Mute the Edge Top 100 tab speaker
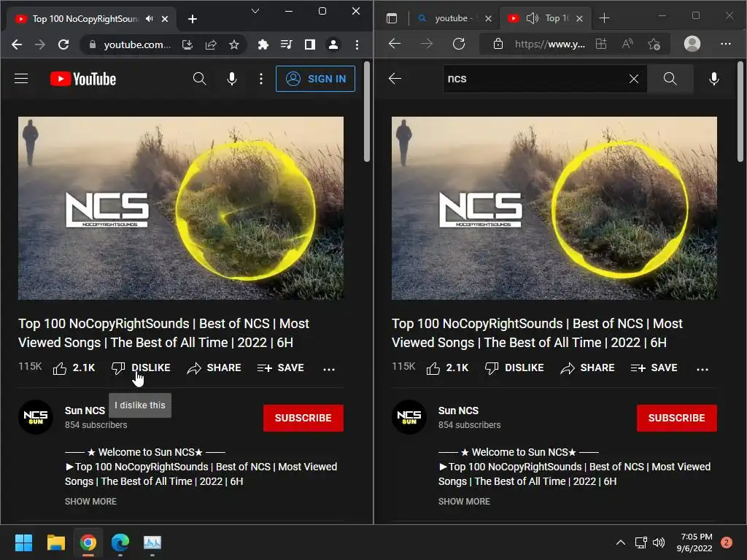Image resolution: width=747 pixels, height=560 pixels. coord(532,18)
